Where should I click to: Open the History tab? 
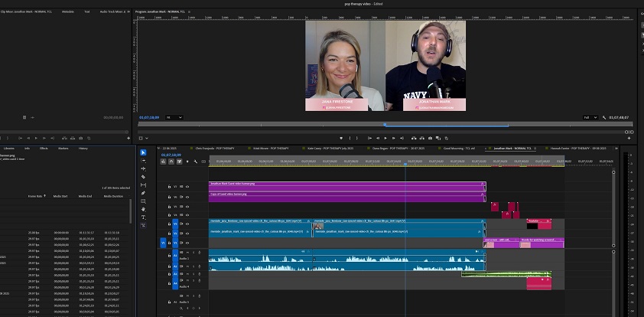83,148
